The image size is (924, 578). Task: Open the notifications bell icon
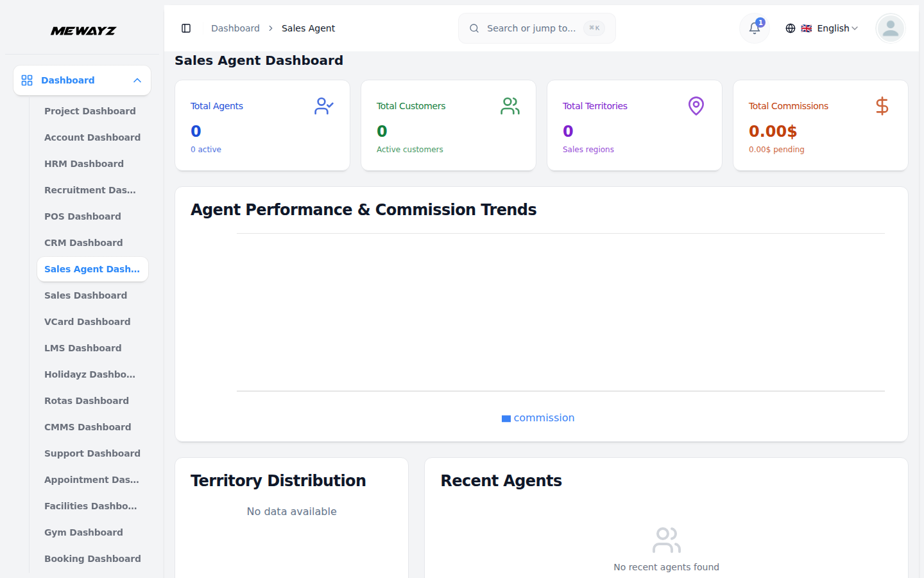tap(753, 28)
